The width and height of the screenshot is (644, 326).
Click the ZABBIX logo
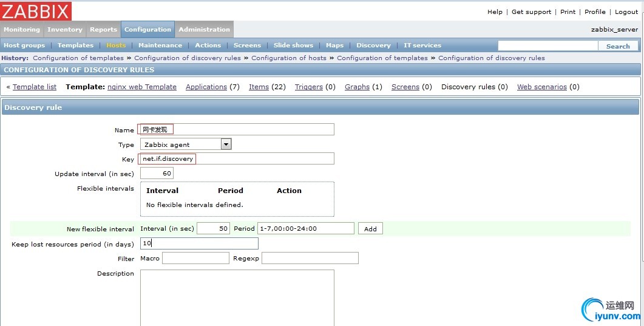(x=36, y=11)
